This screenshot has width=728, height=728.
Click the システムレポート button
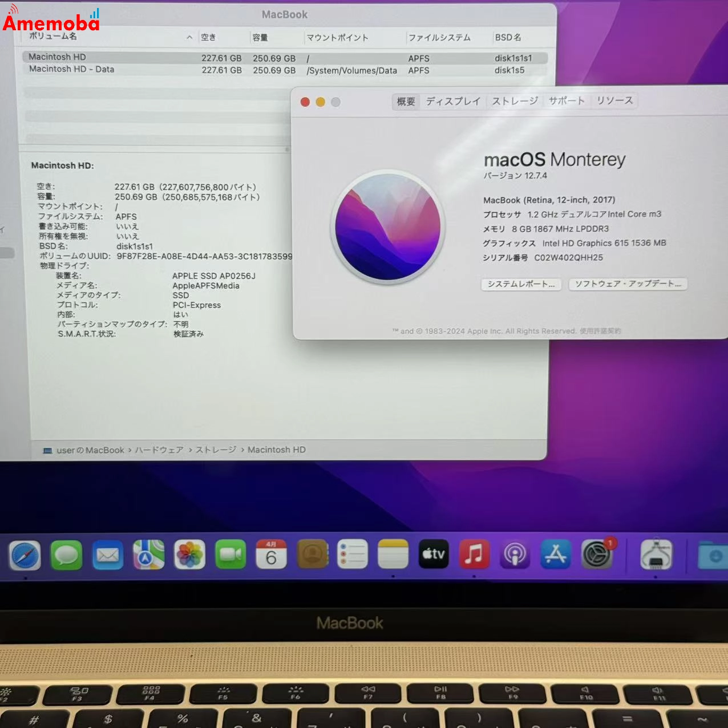pos(521,284)
